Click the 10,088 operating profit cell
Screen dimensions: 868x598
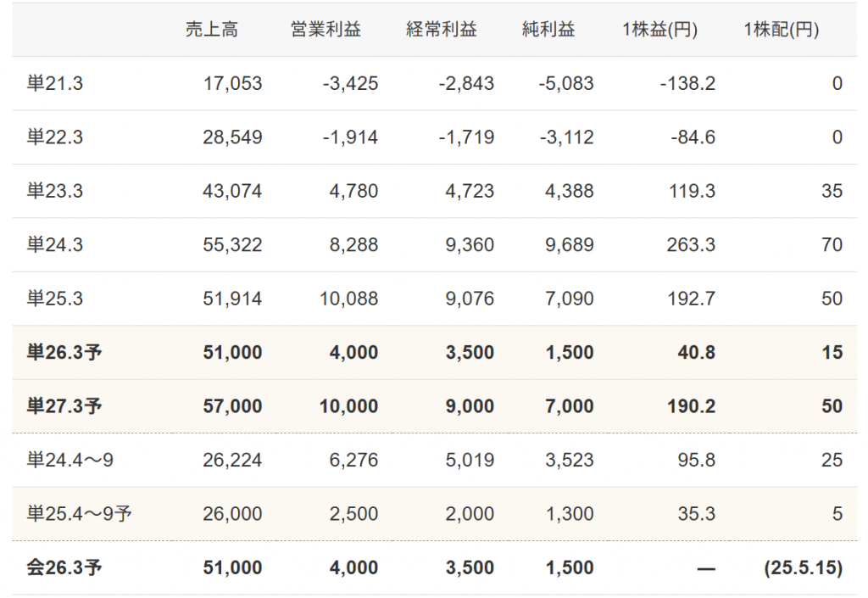tap(350, 299)
